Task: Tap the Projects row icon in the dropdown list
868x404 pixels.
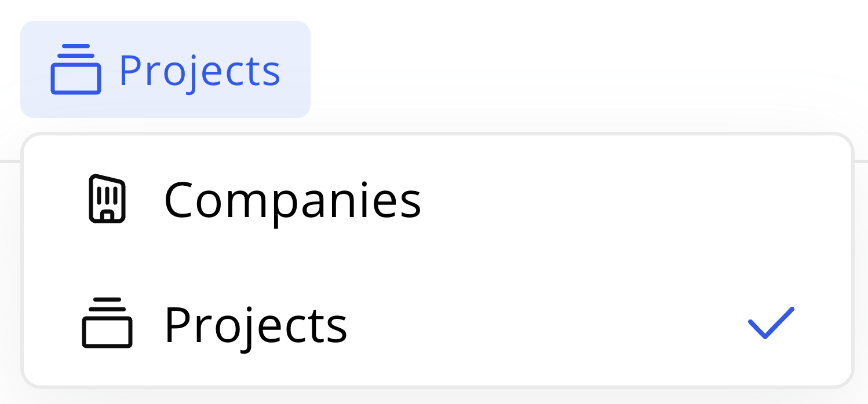Action: pos(107,323)
